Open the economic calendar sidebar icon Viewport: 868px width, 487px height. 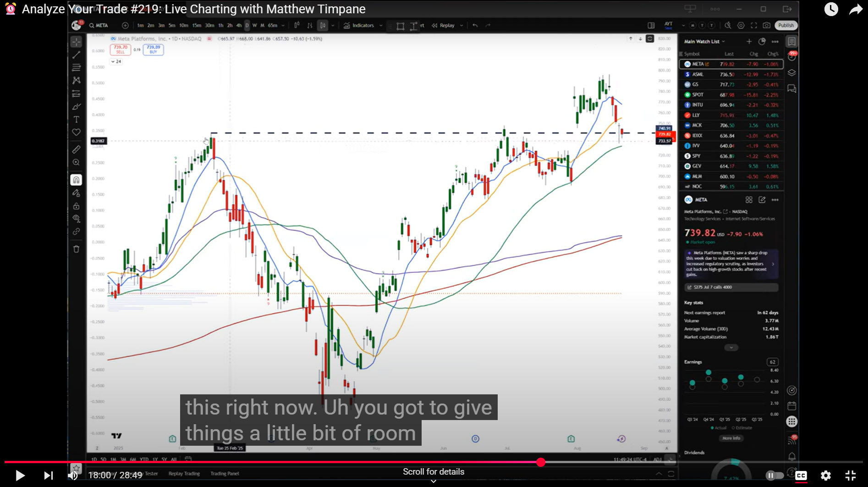(x=791, y=406)
